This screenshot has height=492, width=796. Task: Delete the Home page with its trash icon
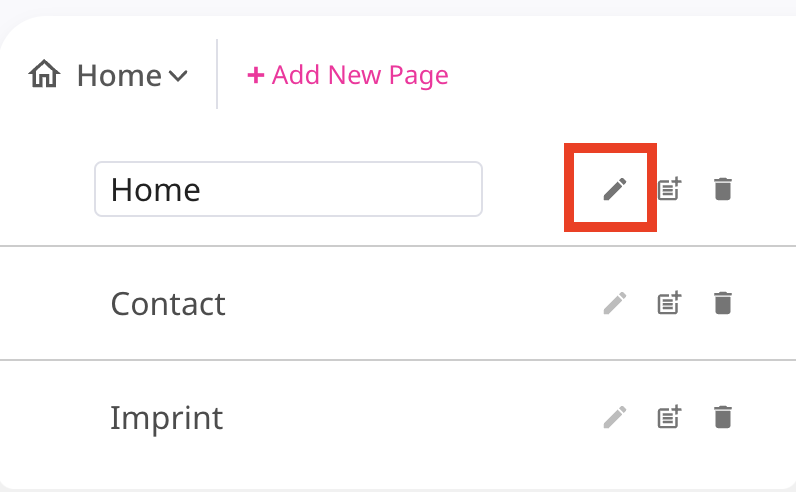click(x=722, y=189)
